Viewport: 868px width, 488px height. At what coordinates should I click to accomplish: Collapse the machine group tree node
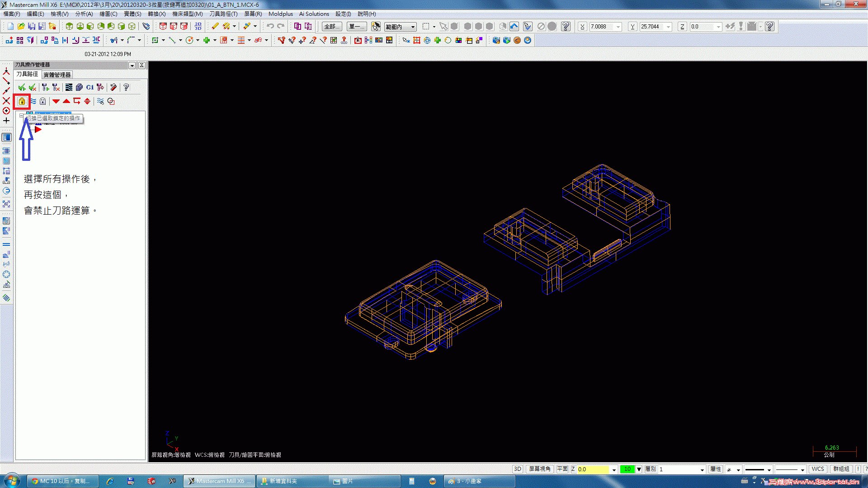click(21, 116)
